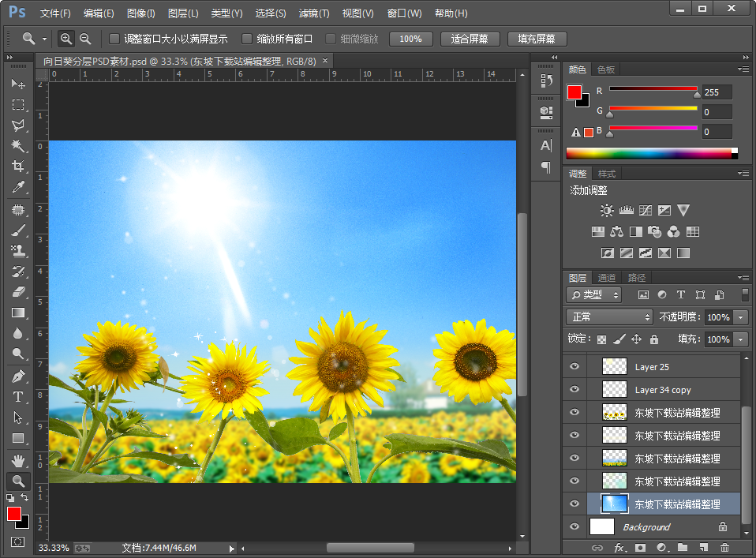
Task: Click the 适合屏幕 button
Action: (469, 39)
